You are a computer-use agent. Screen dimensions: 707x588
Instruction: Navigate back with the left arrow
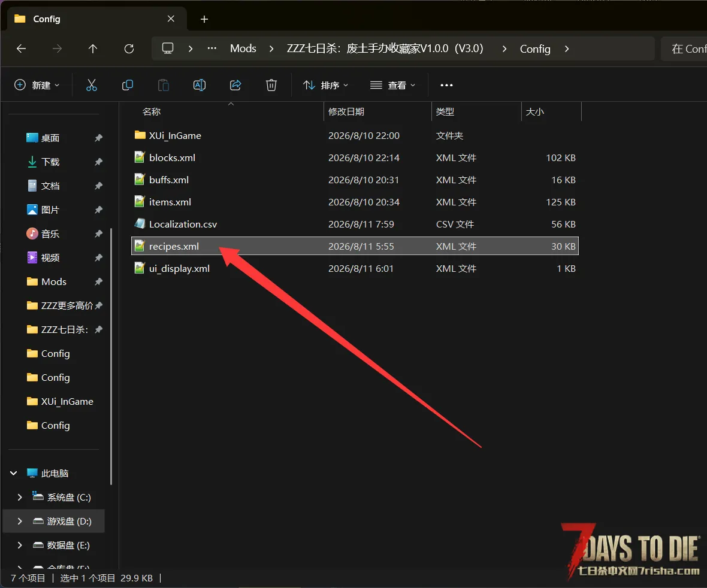pos(21,49)
